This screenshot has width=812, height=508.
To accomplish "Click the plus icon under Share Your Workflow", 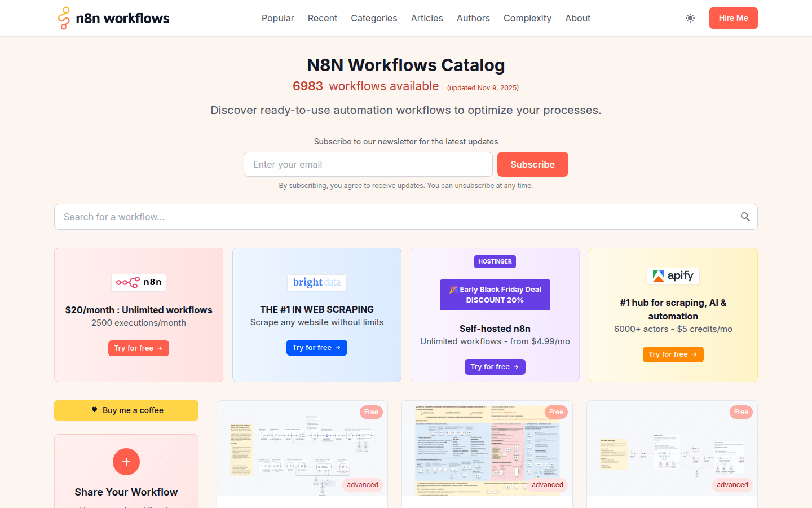I will point(126,462).
